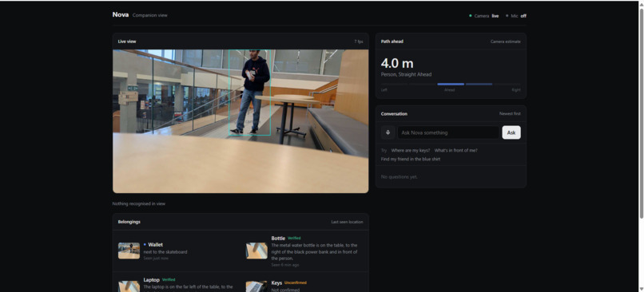Focus the 'Ask Nova something' input field
Viewport: 644px width, 292px height.
(448, 132)
